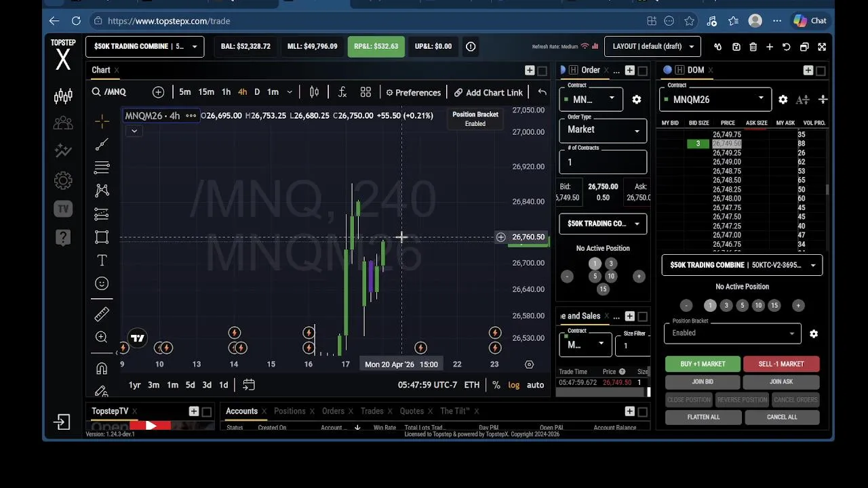Open the LAYOUT default (draft) dropdown

[x=652, y=47]
